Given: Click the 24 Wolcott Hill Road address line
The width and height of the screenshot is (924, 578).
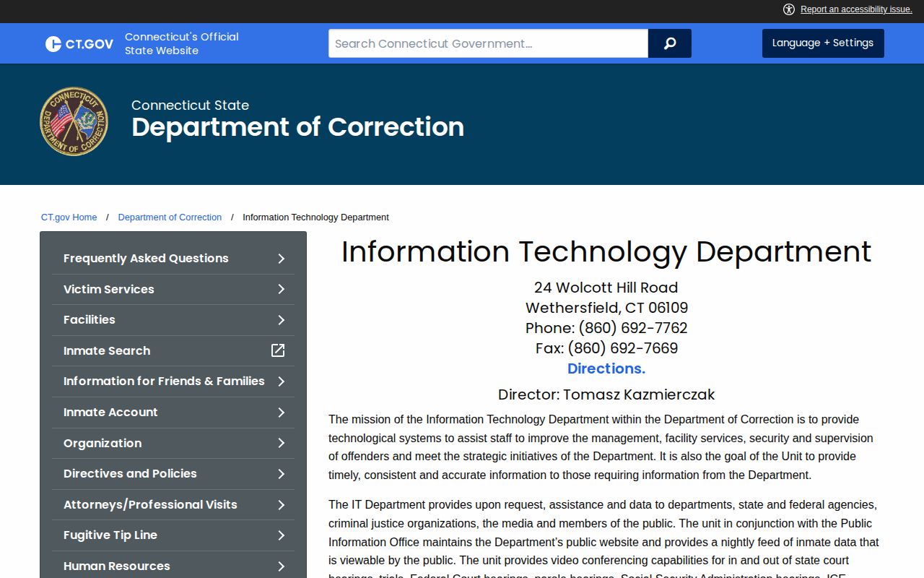Looking at the screenshot, I should coord(606,288).
